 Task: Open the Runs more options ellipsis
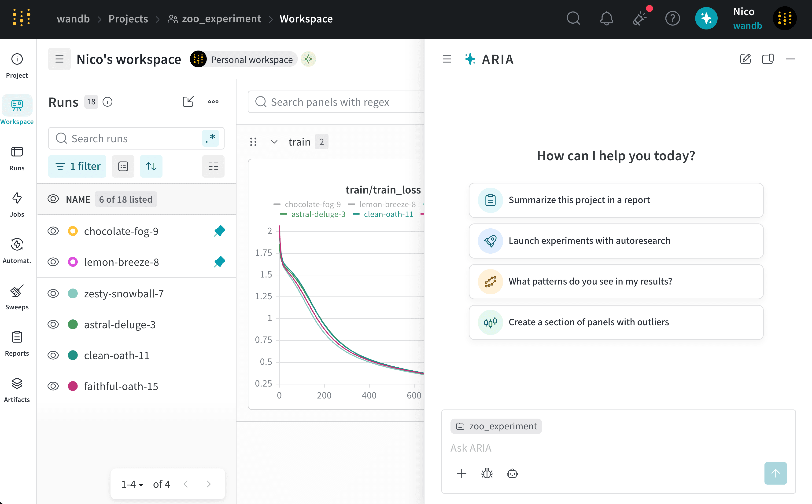[x=214, y=102]
